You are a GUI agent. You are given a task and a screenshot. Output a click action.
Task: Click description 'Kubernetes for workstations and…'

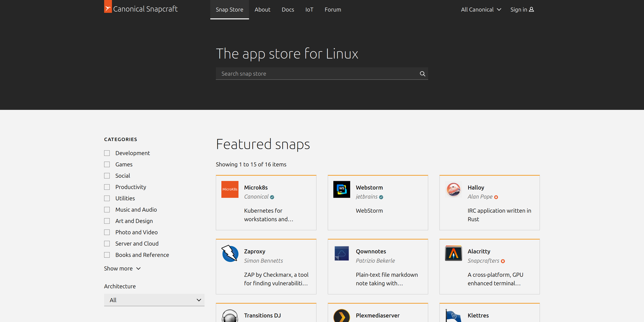coord(269,215)
